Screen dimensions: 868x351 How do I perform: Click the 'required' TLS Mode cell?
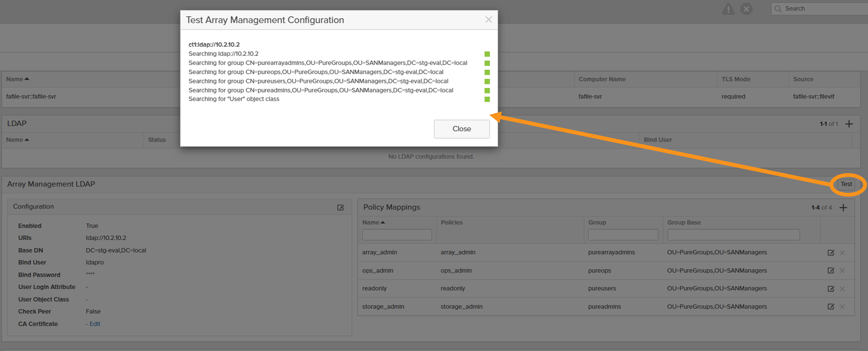tap(733, 97)
